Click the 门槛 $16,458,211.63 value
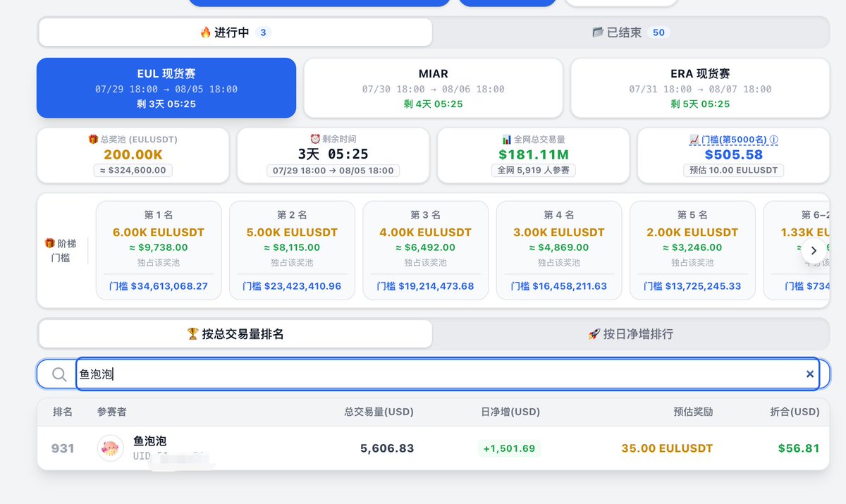This screenshot has width=846, height=504. coord(559,286)
